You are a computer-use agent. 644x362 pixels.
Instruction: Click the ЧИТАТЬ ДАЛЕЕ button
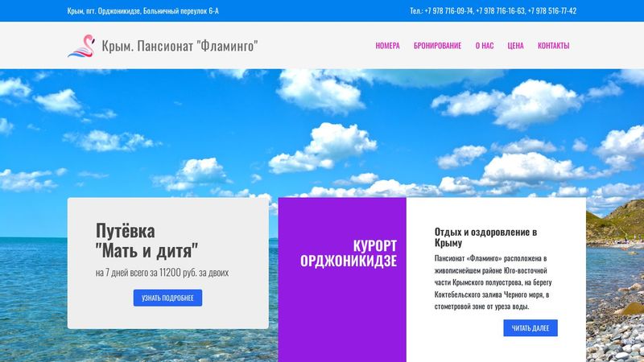click(x=530, y=328)
